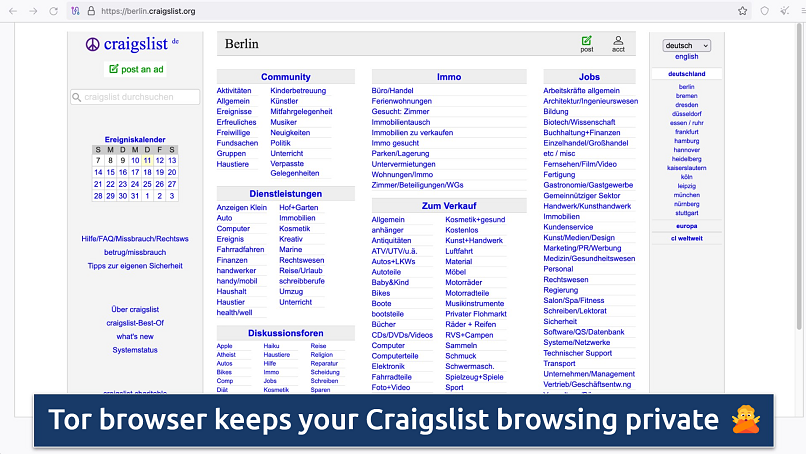Click the padlock site security icon
Viewport: 806px width, 454px height.
pos(91,11)
